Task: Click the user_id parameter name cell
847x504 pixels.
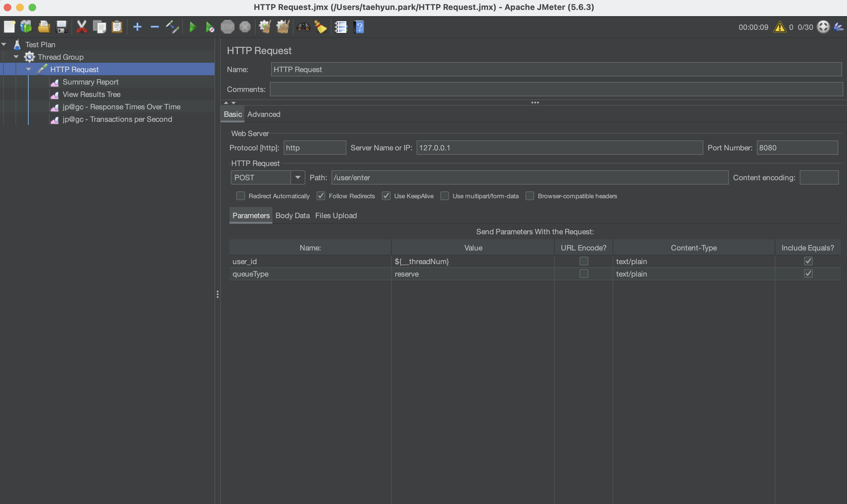Action: 310,261
